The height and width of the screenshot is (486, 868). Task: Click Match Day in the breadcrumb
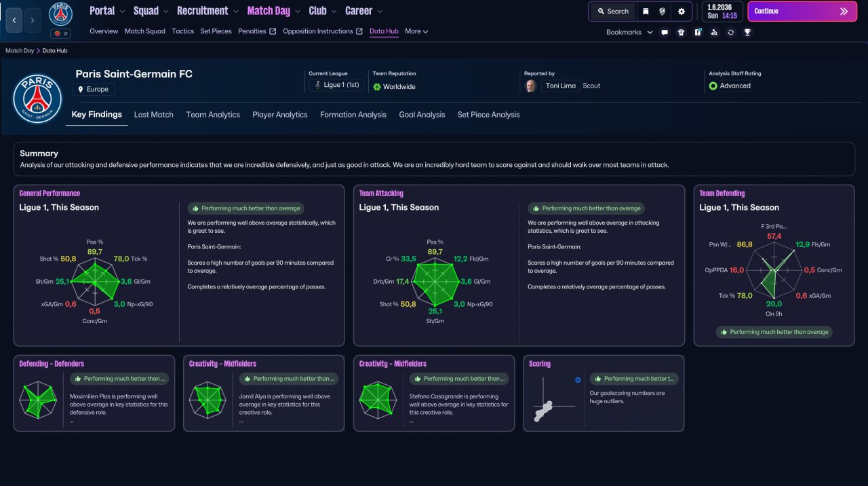20,51
